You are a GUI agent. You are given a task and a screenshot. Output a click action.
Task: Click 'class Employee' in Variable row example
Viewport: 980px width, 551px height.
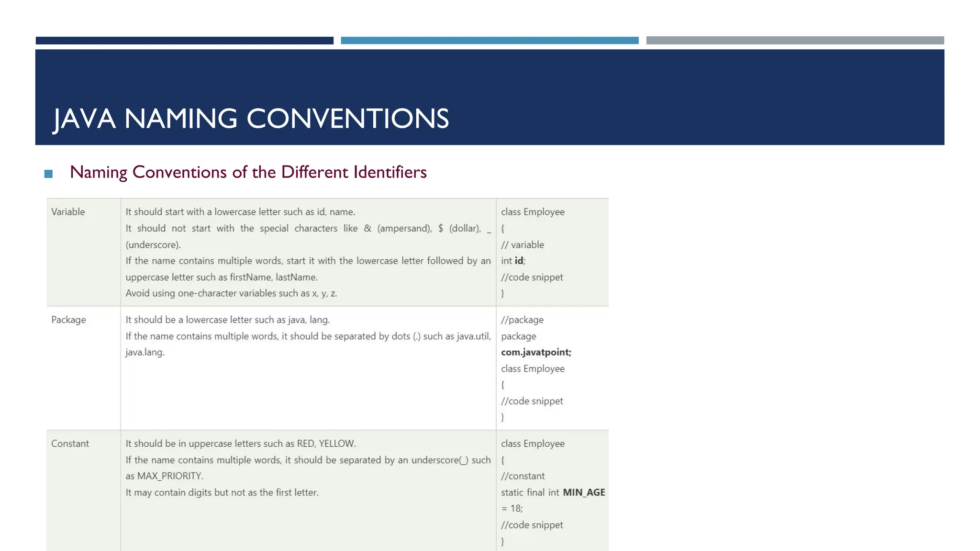pos(533,212)
